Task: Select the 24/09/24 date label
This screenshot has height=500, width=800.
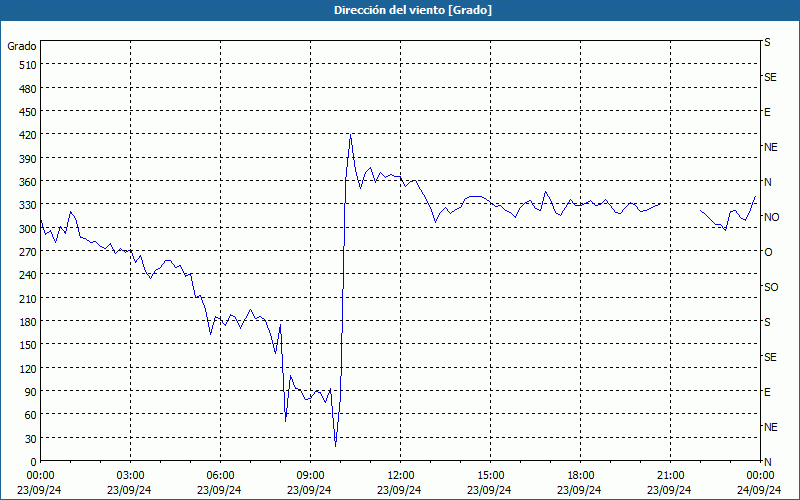Action: pos(759,490)
